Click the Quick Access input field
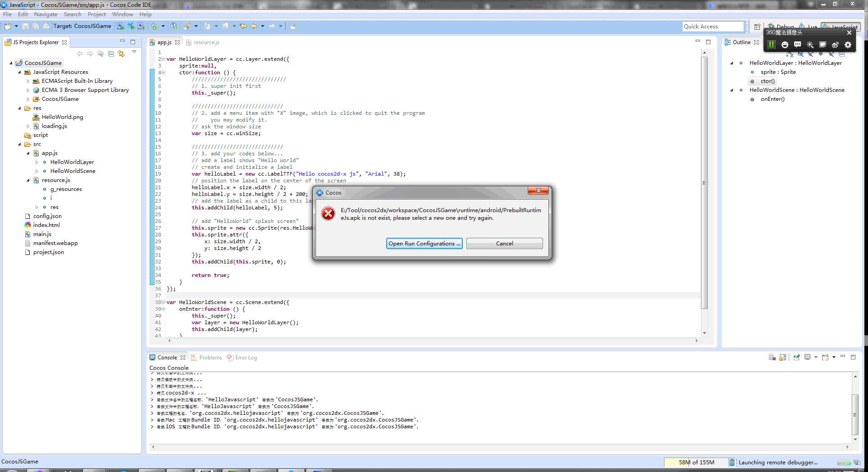Screen dimensions: 868x472 coord(713,27)
